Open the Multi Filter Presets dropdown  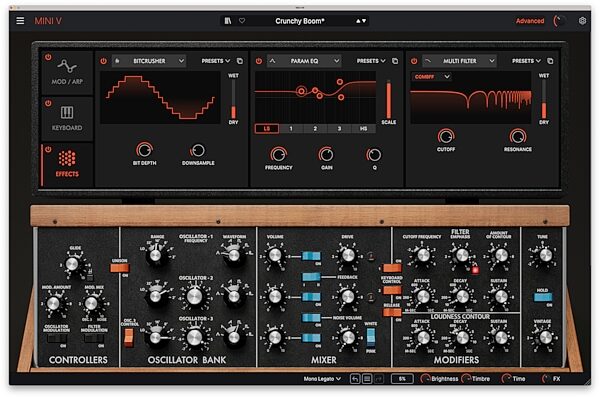[527, 61]
